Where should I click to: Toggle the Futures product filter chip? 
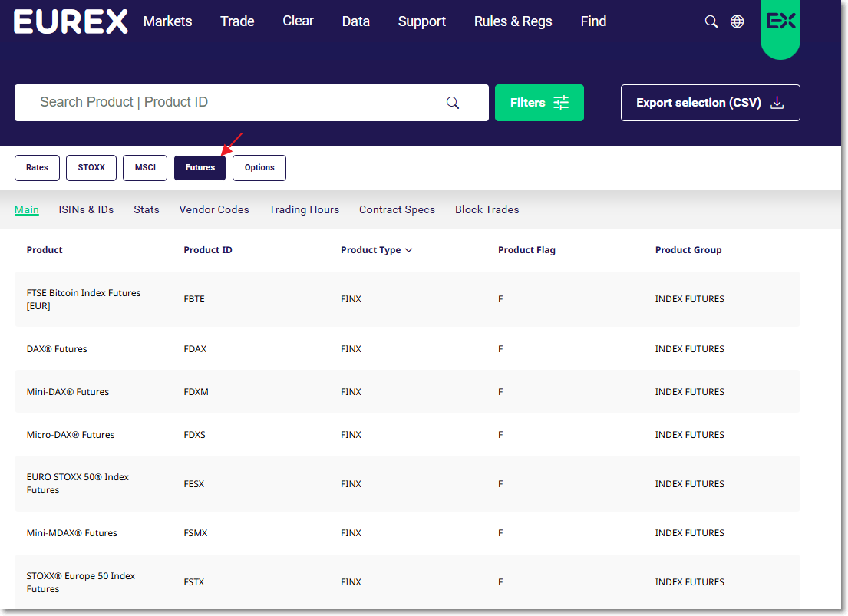[x=200, y=167]
